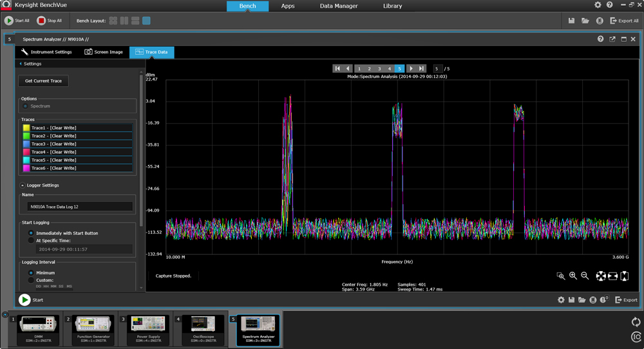Select Custom logging interval radio
Screen dimensions: 644x349
[x=31, y=280]
